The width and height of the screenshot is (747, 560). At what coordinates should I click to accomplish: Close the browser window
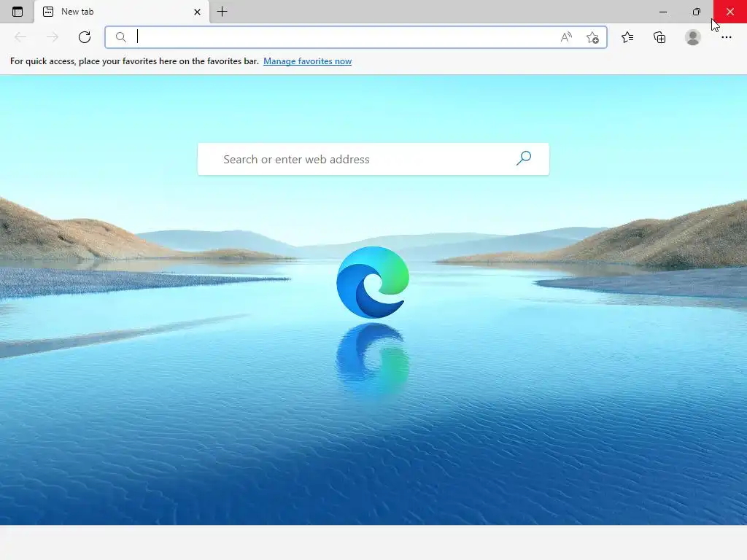729,12
